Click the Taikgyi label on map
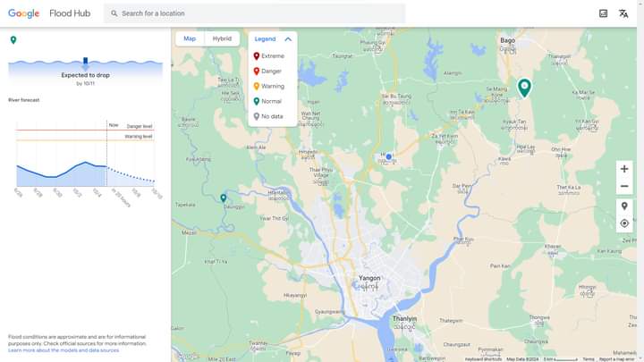Screen dimensions: 644x362 pyautogui.click(x=342, y=55)
